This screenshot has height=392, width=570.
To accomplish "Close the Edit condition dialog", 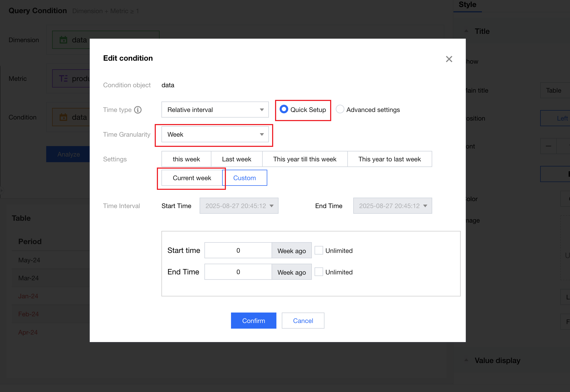I will 449,59.
